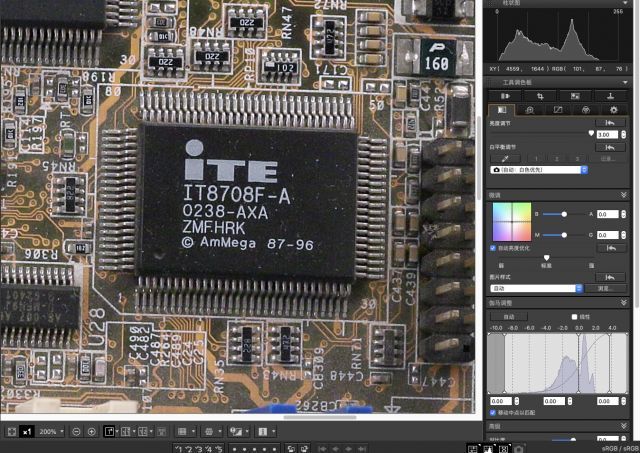
Task: Click the highlight/shadow warning icon
Action: click(236, 431)
